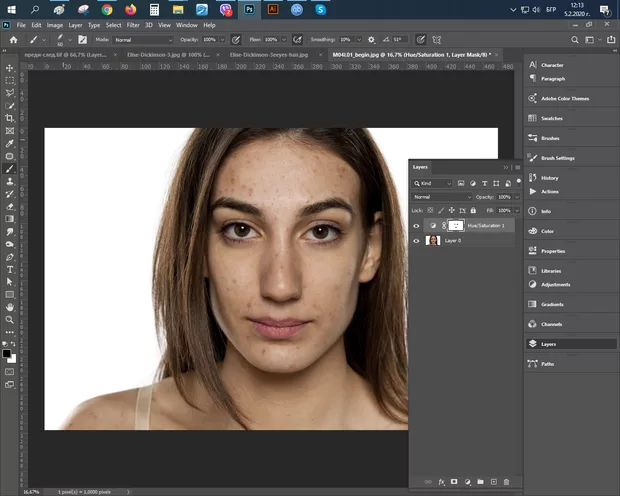This screenshot has height=496, width=620.
Task: Select the Hand tool
Action: pyautogui.click(x=9, y=307)
